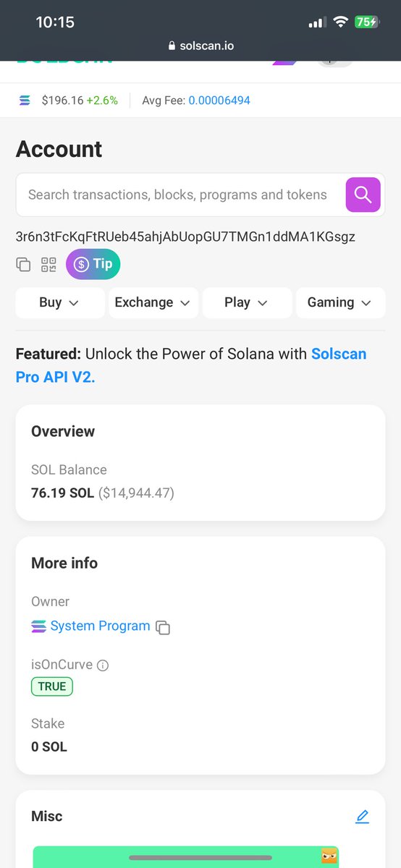Open the Gaming dropdown
The height and width of the screenshot is (868, 401).
(x=340, y=302)
